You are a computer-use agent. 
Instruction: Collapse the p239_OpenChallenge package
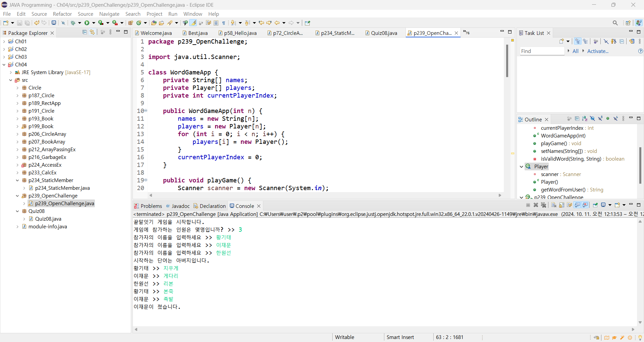point(17,196)
